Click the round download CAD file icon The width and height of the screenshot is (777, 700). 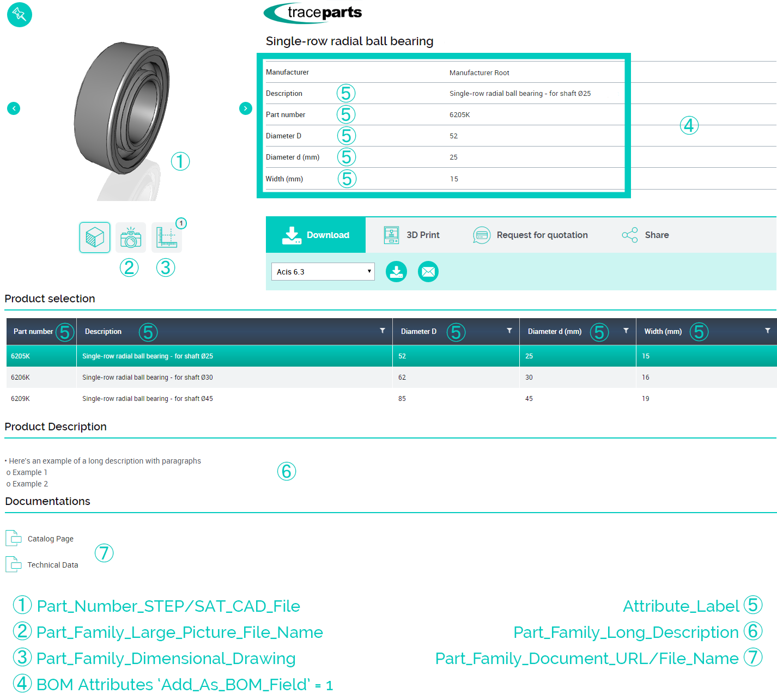tap(396, 271)
